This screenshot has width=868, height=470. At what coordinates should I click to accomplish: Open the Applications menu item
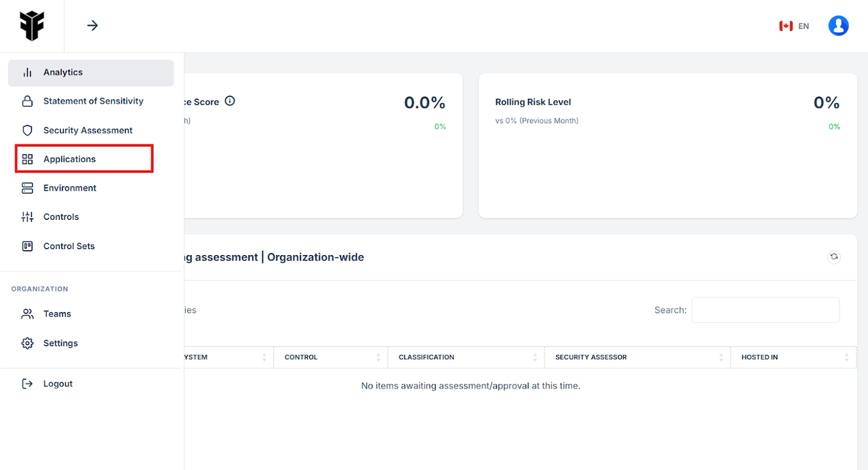[70, 159]
